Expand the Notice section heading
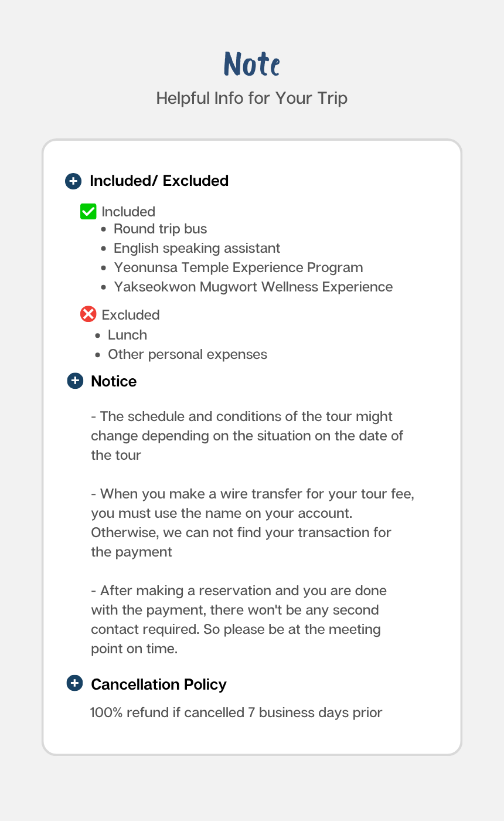Screen dimensions: 504x821 (x=114, y=381)
